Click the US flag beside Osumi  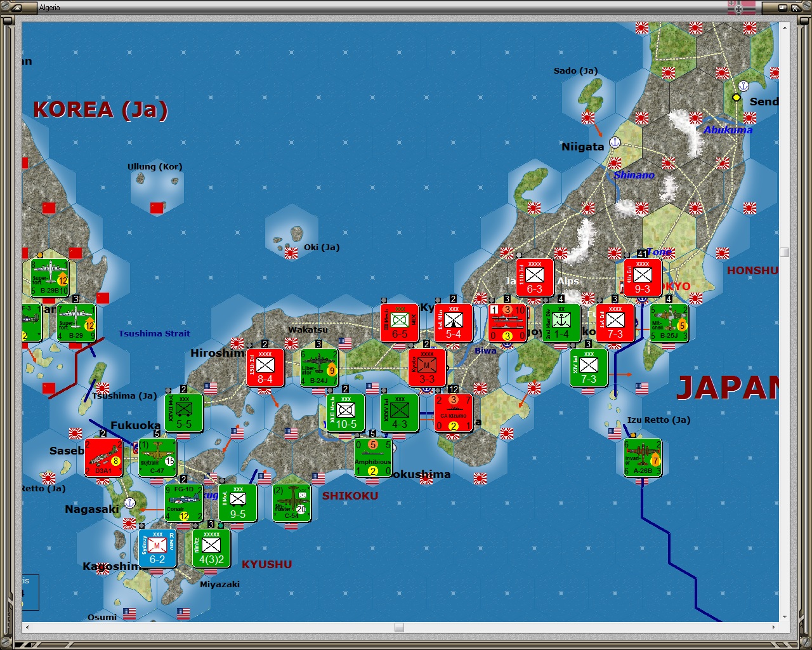129,614
